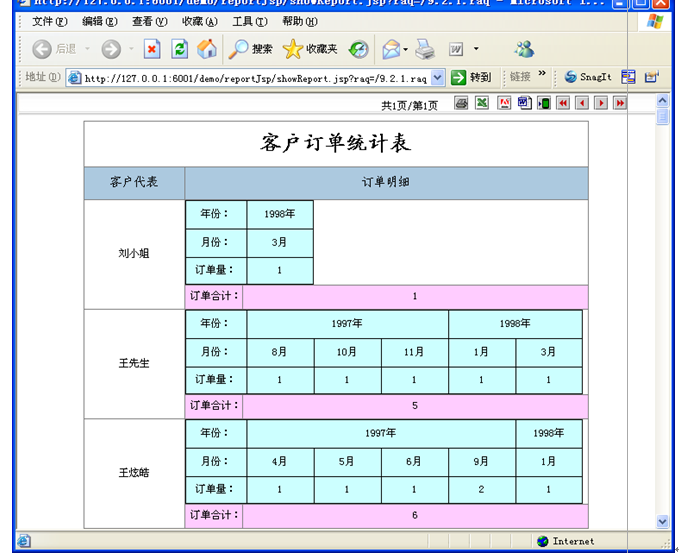Image resolution: width=679 pixels, height=553 pixels.
Task: Click the 9月 month cell
Action: (x=482, y=462)
